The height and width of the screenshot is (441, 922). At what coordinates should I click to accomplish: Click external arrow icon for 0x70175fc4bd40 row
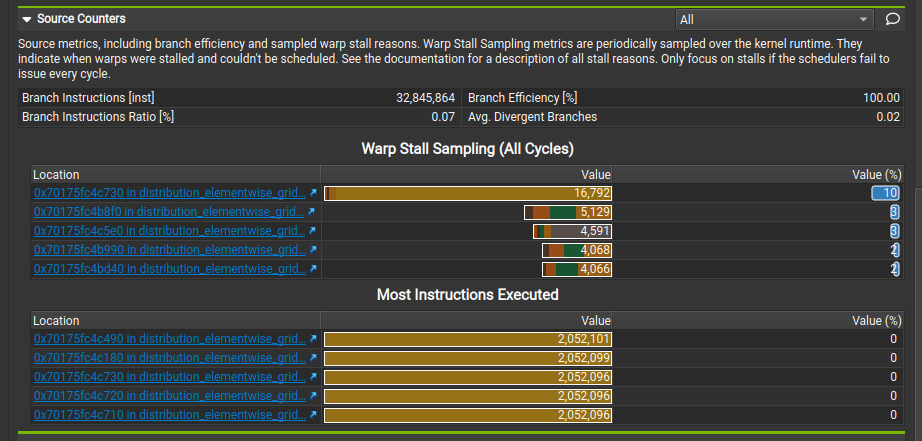(311, 269)
